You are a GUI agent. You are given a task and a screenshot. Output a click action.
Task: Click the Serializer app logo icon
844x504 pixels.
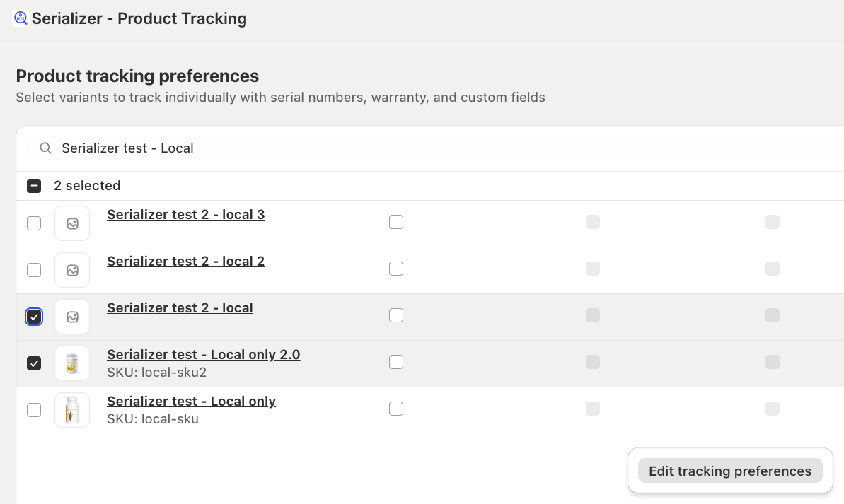[x=21, y=18]
